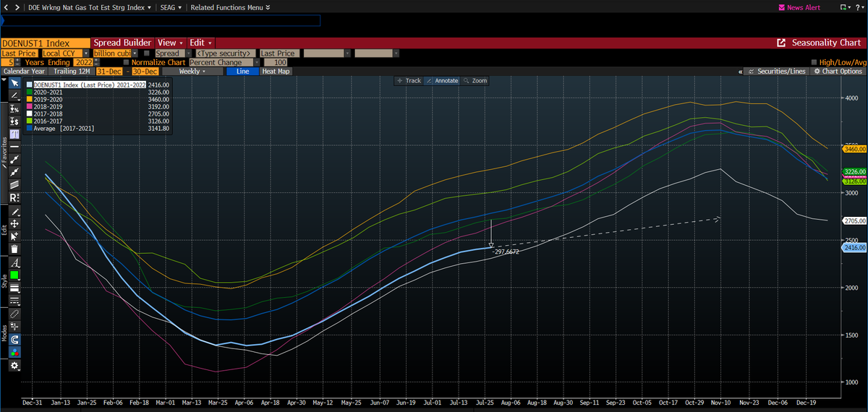The height and width of the screenshot is (412, 868).
Task: Click the 2018-2019 legend color swatch
Action: (x=29, y=106)
